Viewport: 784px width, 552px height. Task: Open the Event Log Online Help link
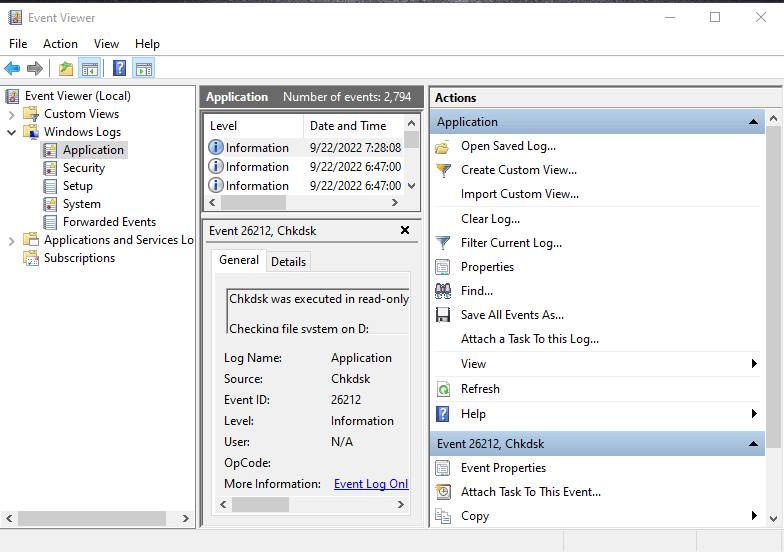click(x=371, y=484)
